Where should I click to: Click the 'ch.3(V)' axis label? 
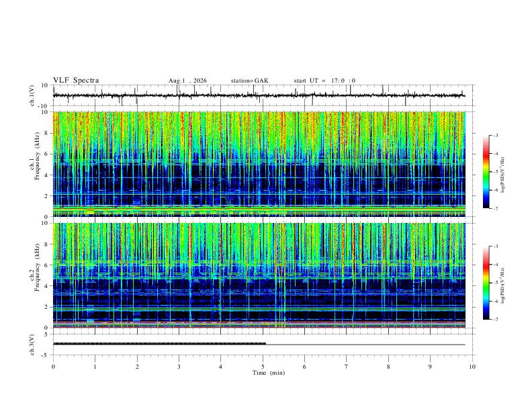[x=32, y=345]
